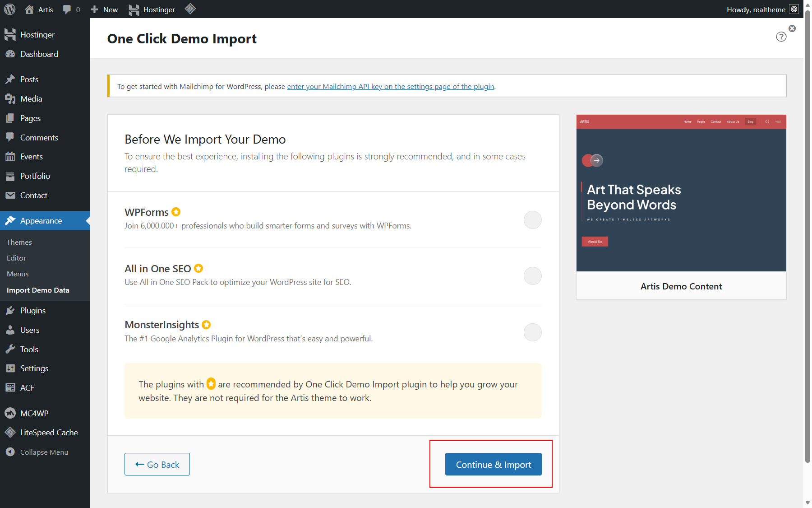Screen dimensions: 812x508
Task: Expand the Howdy, realtheme account menu
Action: [756, 9]
